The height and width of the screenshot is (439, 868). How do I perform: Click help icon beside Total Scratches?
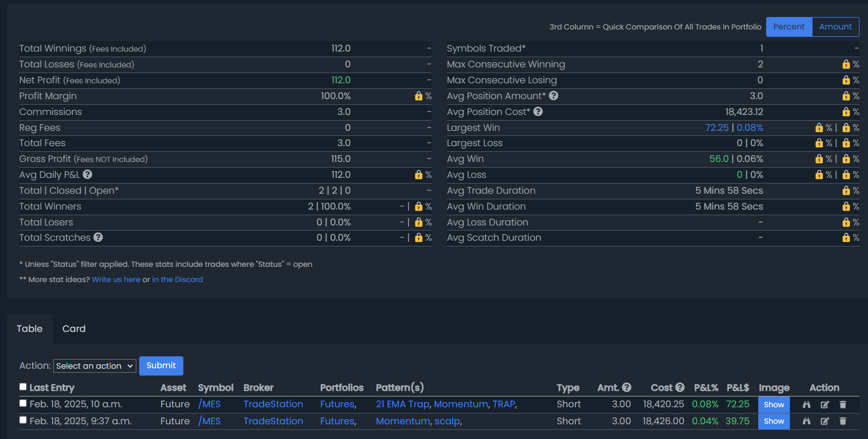[98, 237]
